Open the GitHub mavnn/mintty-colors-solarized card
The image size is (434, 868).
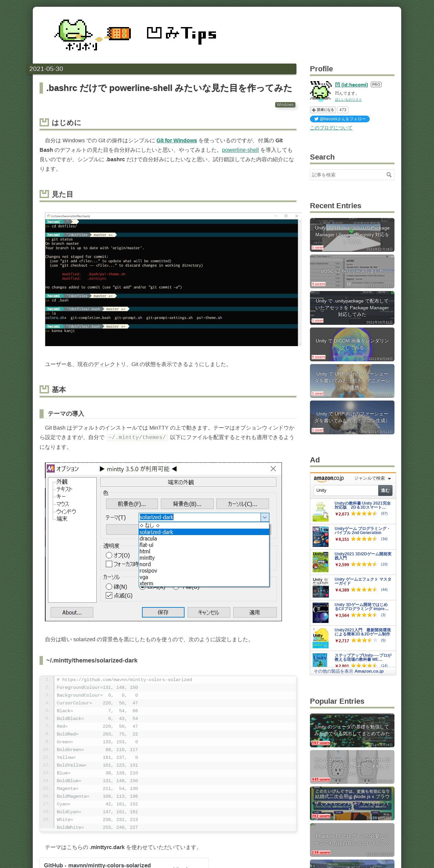coord(124,863)
